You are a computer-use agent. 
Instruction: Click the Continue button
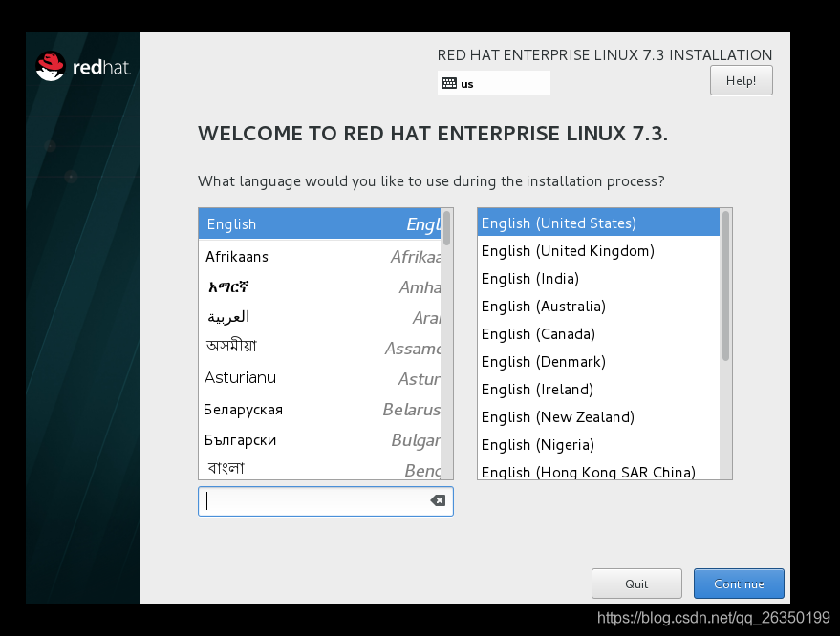point(739,583)
